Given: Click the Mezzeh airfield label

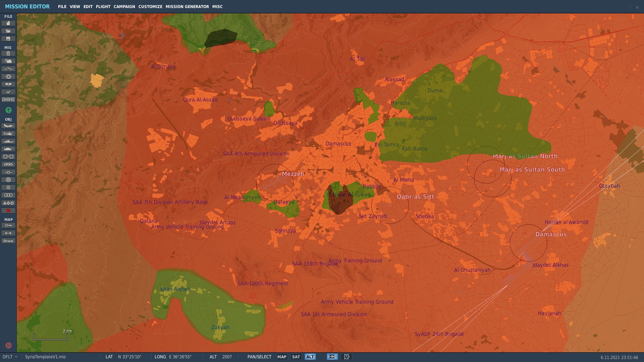Looking at the screenshot, I should click(x=293, y=174).
